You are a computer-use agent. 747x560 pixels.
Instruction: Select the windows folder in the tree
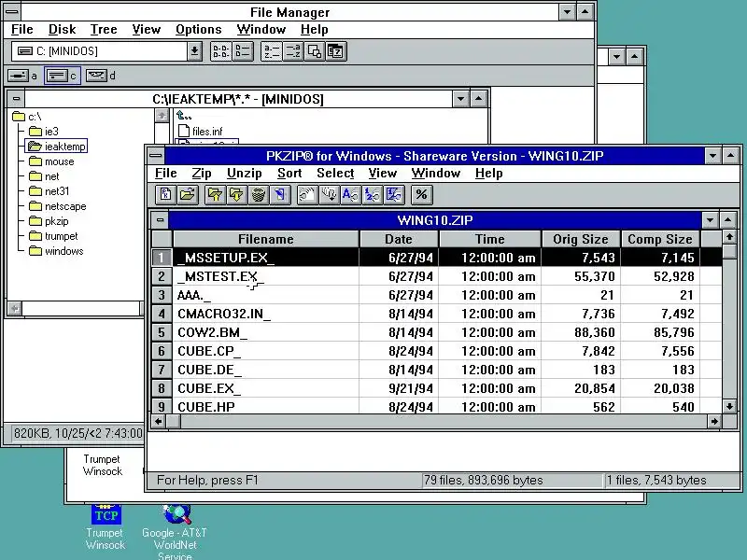click(x=56, y=251)
